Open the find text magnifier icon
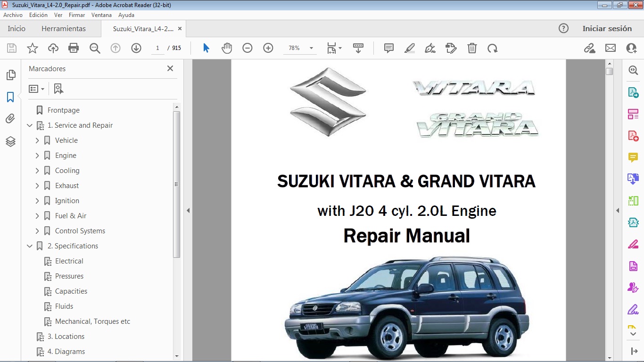 coord(95,48)
